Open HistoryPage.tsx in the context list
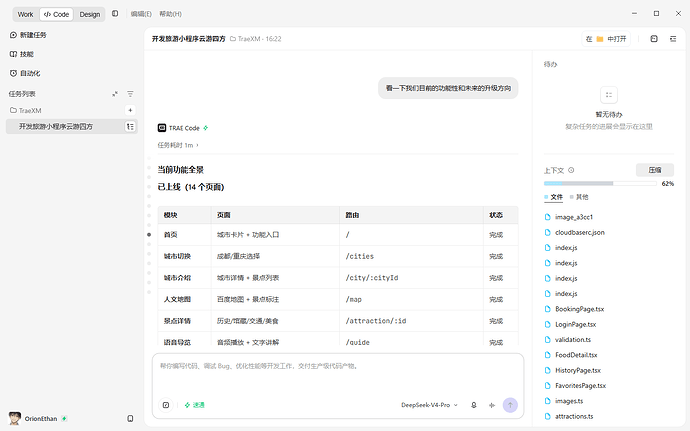The width and height of the screenshot is (690, 431). (578, 370)
